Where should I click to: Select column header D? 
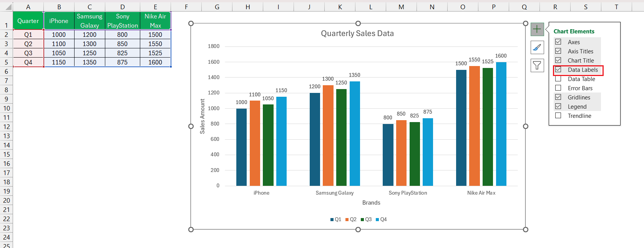123,7
